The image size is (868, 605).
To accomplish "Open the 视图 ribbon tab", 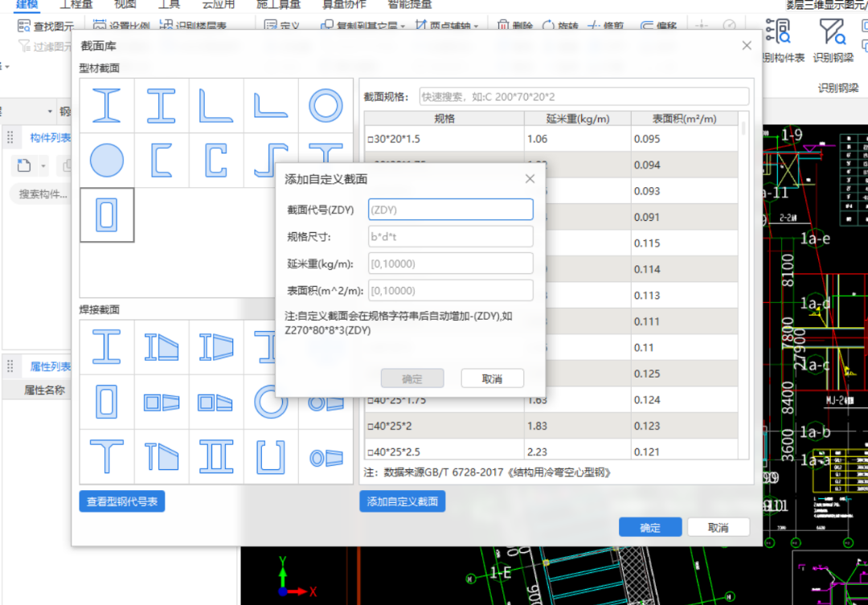I will pyautogui.click(x=125, y=5).
